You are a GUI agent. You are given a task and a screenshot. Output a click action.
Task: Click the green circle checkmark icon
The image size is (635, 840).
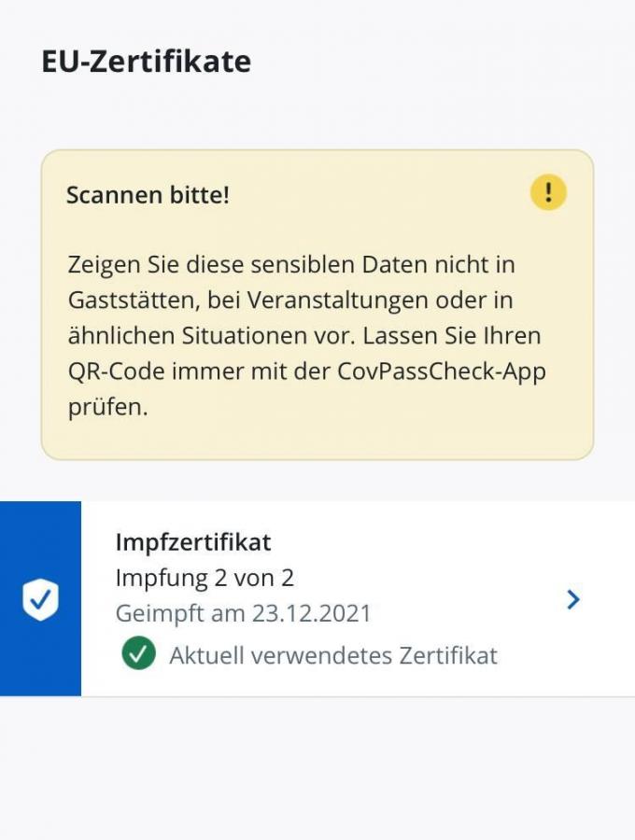point(138,654)
